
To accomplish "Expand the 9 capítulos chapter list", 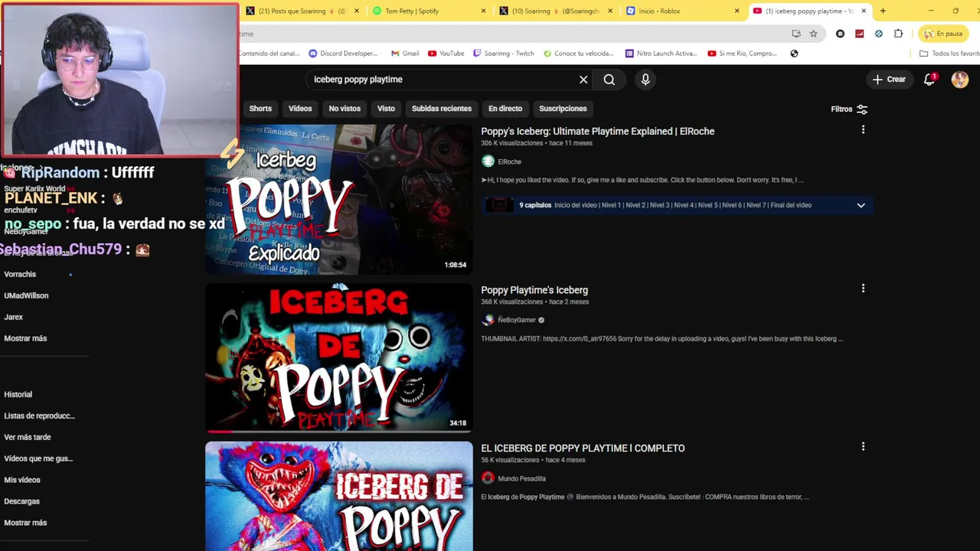I will click(x=861, y=205).
